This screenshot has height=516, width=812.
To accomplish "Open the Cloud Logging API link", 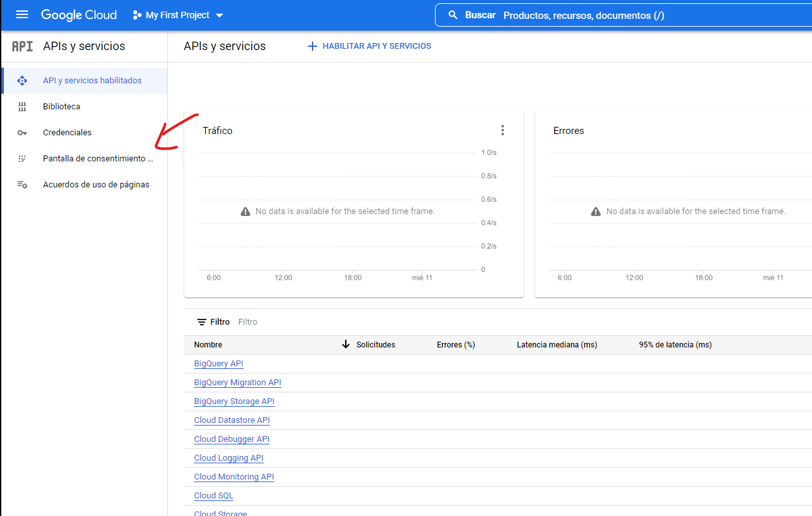I will pyautogui.click(x=229, y=458).
